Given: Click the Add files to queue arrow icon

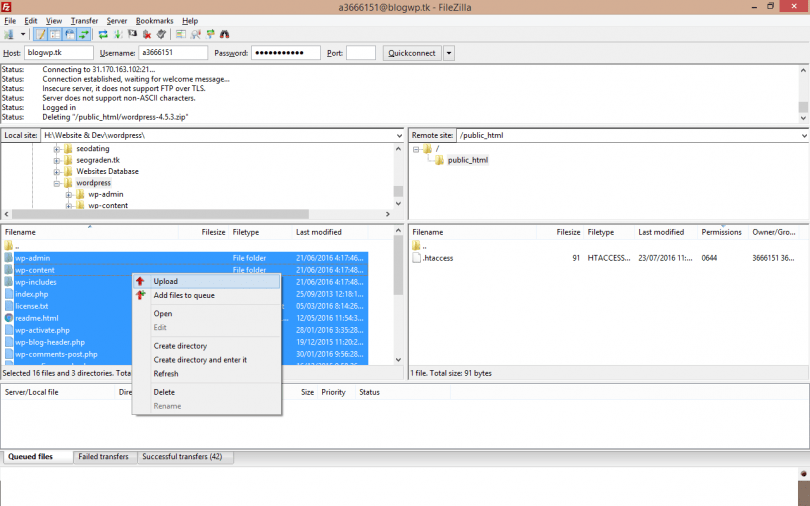Looking at the screenshot, I should pyautogui.click(x=140, y=295).
